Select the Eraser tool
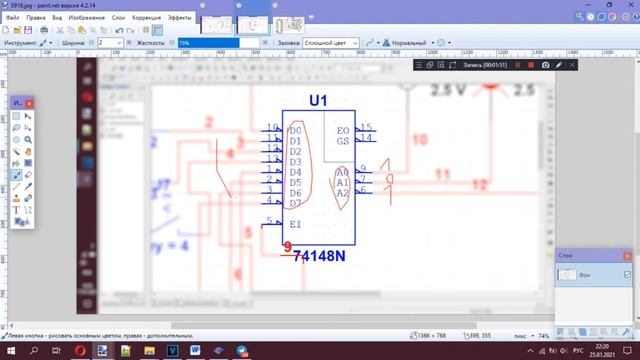Screen dimensions: 640x360 tap(28, 175)
